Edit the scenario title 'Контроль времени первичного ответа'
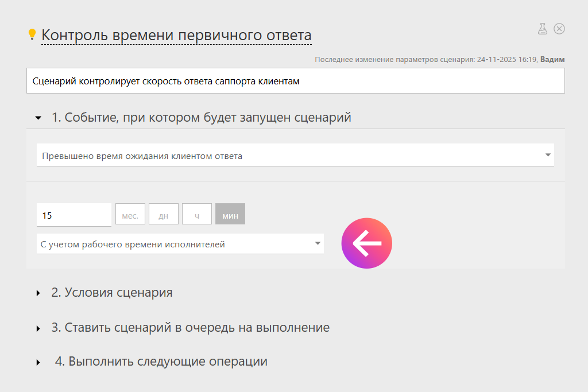This screenshot has height=392, width=588. 176,35
